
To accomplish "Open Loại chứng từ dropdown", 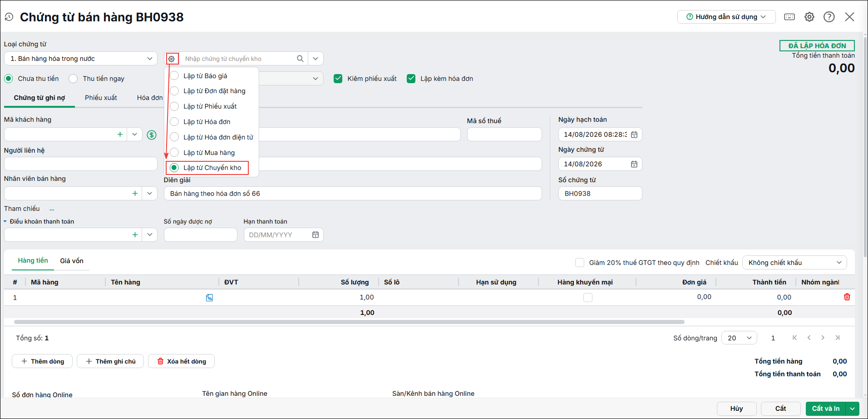I will point(81,59).
